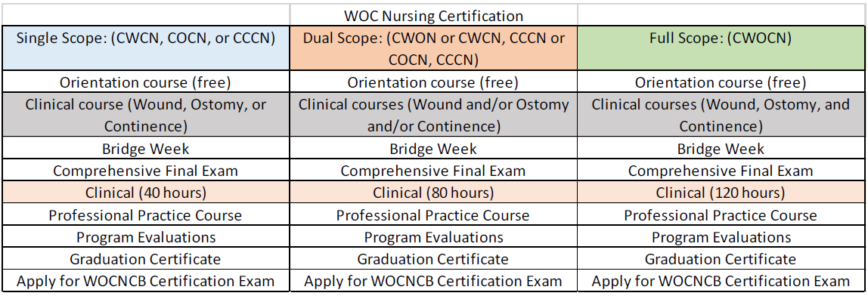Select gray Clinical course (Wound, Ostomy, or Continence) cell
Viewport: 868px width, 296px height.
[146, 115]
